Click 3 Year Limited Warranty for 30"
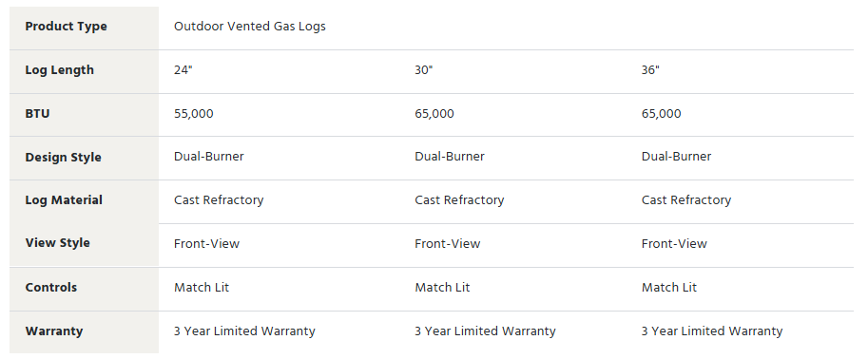The height and width of the screenshot is (359, 868). pyautogui.click(x=485, y=331)
